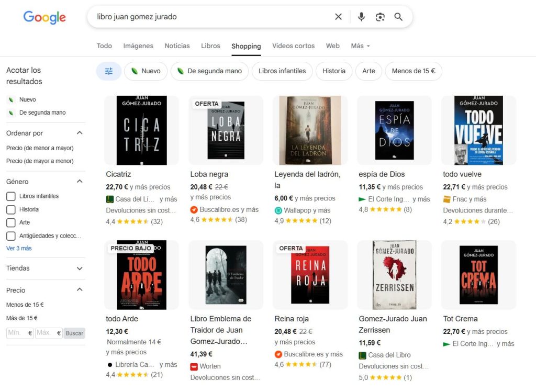Click the Buscar price button

pyautogui.click(x=74, y=333)
